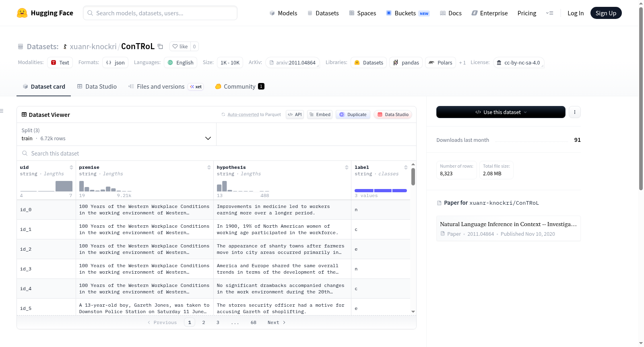Sort the uid column
Viewport: 644px width, 347px height.
[x=71, y=167]
